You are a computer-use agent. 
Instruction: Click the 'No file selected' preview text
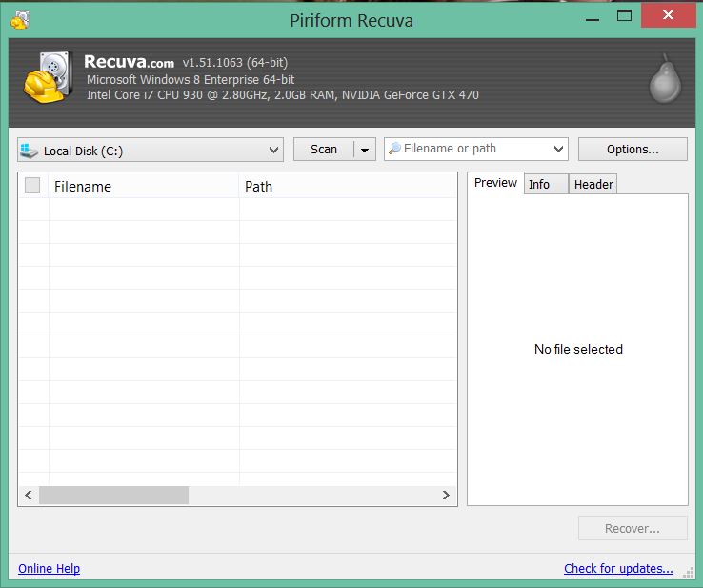click(x=578, y=349)
